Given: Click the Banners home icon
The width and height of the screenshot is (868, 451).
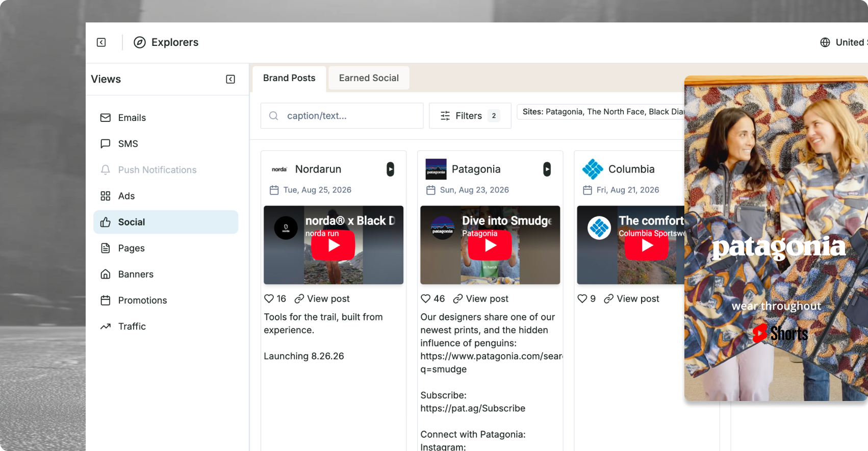Looking at the screenshot, I should click(x=106, y=274).
